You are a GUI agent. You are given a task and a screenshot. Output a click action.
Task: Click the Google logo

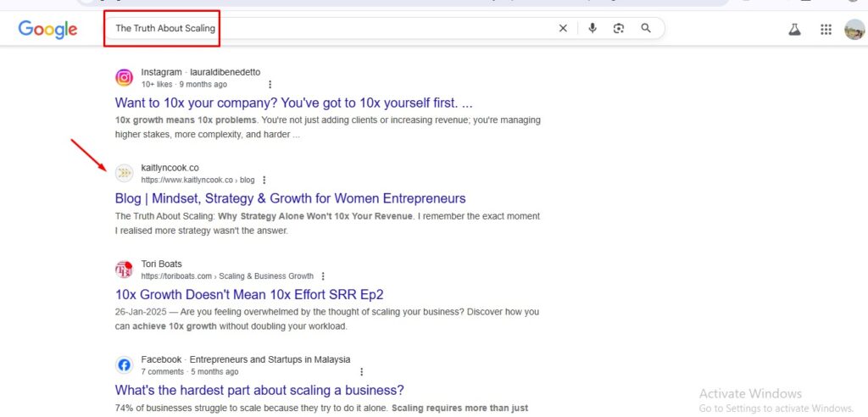pos(47,30)
